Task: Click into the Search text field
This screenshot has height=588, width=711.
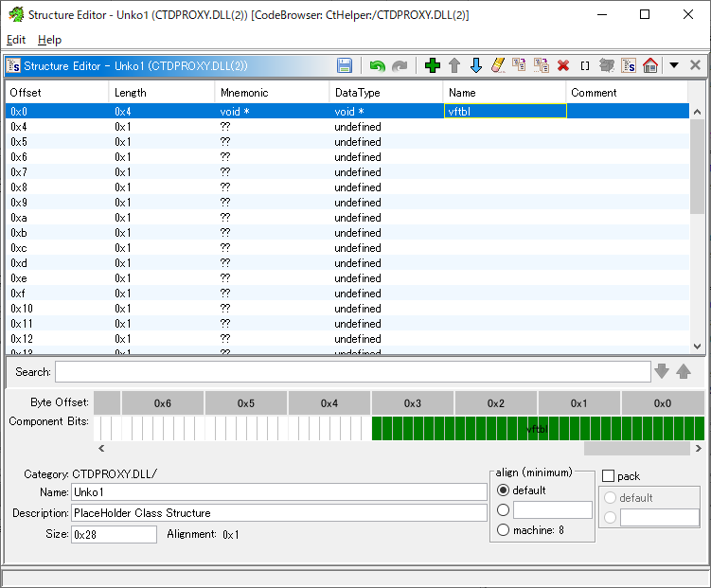Action: tap(353, 372)
